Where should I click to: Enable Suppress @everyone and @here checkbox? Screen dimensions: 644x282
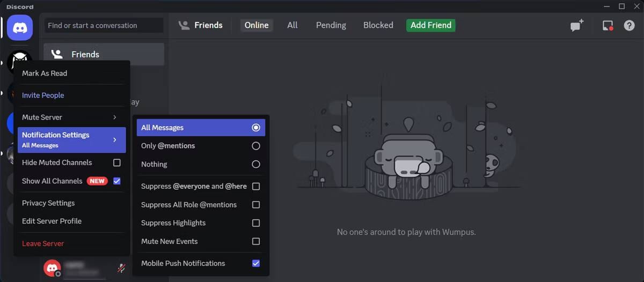[x=256, y=187]
